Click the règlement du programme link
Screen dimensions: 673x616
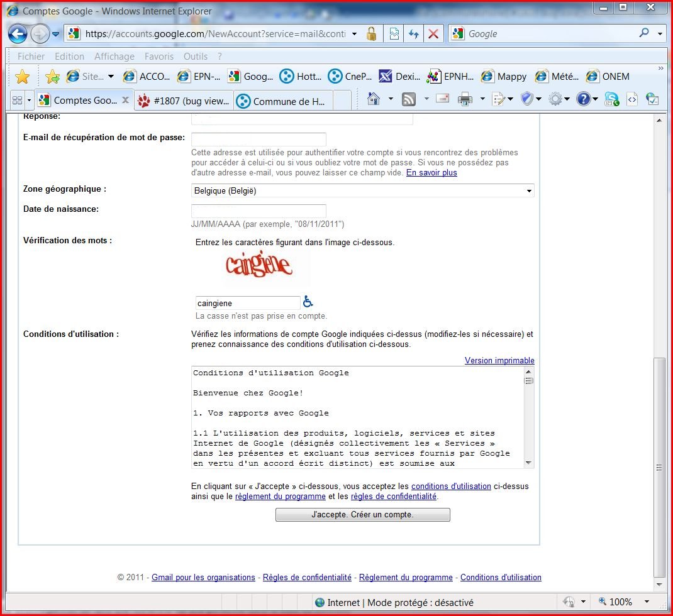coord(281,497)
